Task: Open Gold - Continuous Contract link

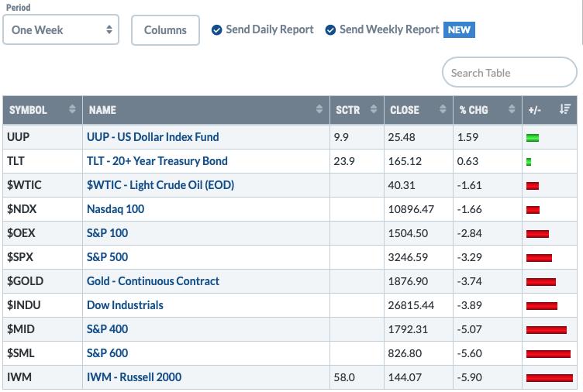Action: tap(153, 281)
